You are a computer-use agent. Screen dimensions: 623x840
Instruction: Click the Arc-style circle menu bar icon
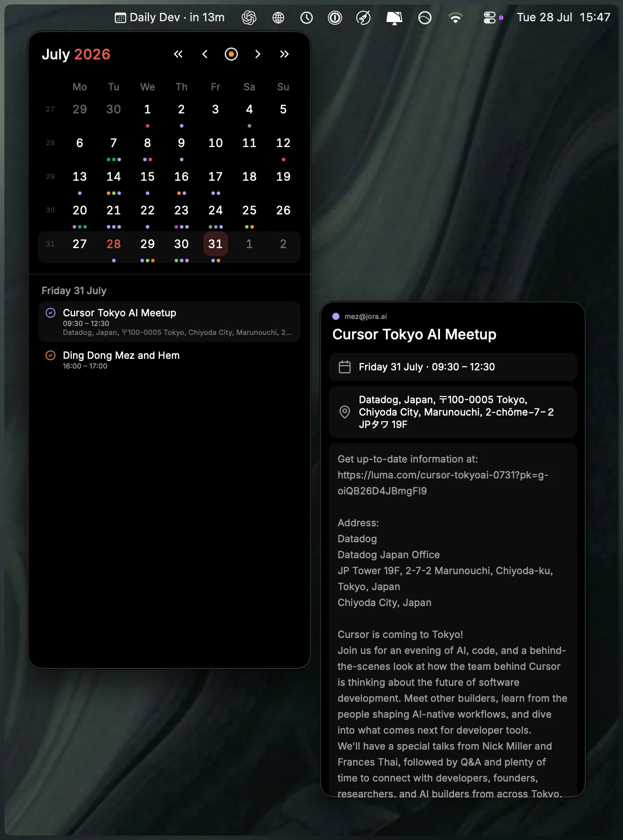pos(425,18)
